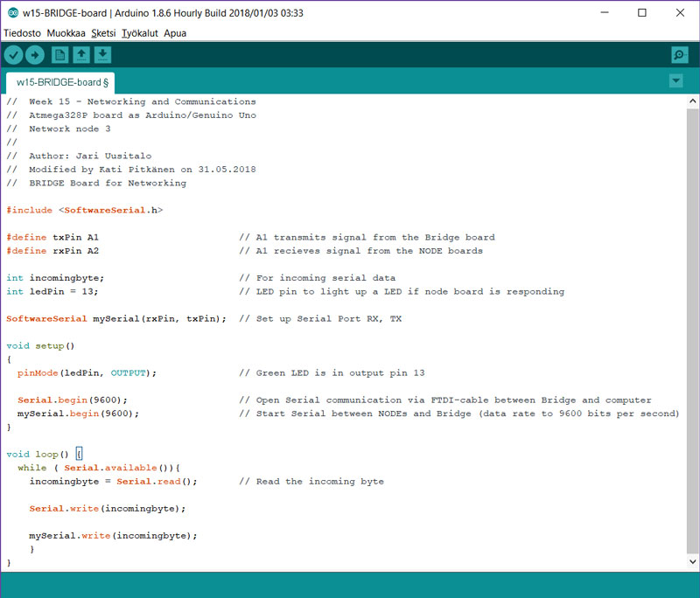Click comment 'Green LED is in output pin 13'
Screen dimensions: 700x598
point(340,373)
